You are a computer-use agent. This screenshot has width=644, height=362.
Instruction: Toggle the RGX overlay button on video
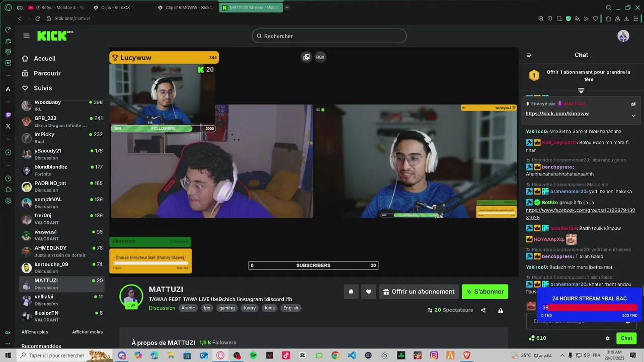coord(320,57)
